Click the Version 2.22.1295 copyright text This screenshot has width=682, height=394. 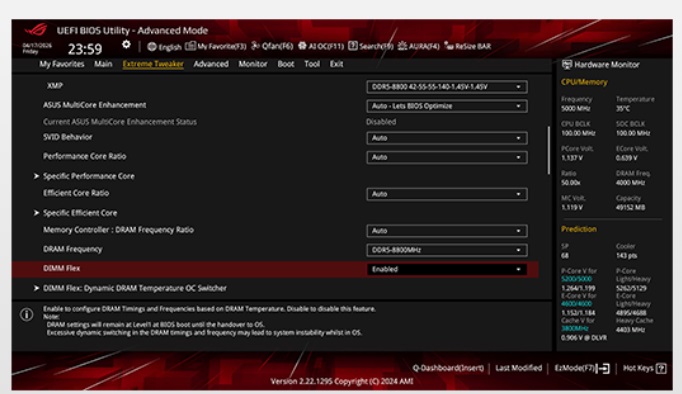(342, 381)
